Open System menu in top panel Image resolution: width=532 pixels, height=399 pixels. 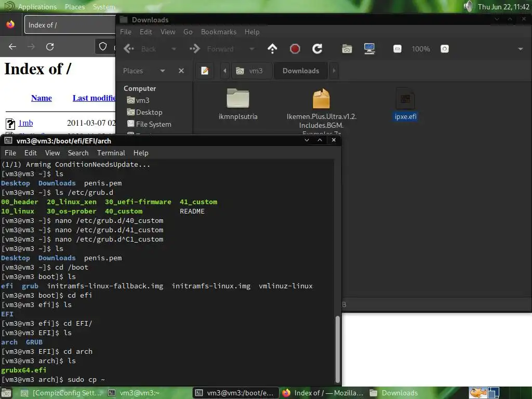104,6
